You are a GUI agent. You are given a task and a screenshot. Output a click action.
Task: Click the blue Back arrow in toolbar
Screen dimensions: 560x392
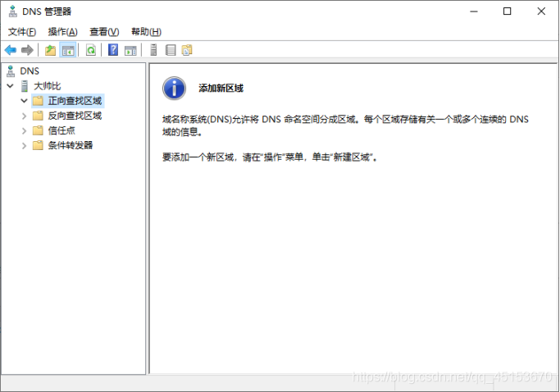11,50
